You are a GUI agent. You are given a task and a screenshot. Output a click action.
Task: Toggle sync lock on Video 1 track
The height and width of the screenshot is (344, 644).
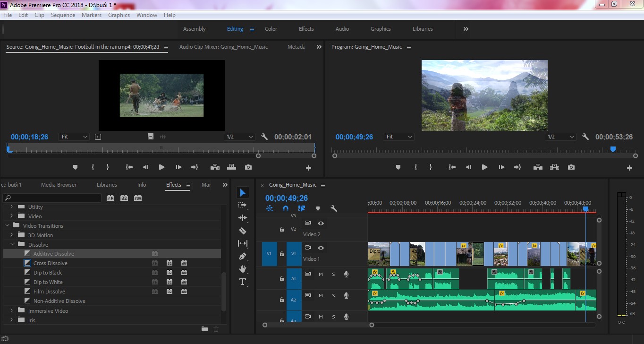[308, 248]
